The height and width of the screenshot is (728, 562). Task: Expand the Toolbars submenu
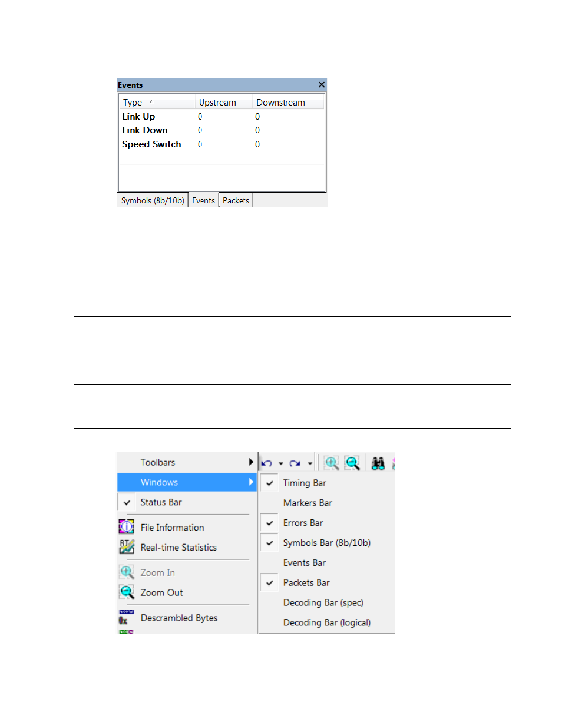187,462
